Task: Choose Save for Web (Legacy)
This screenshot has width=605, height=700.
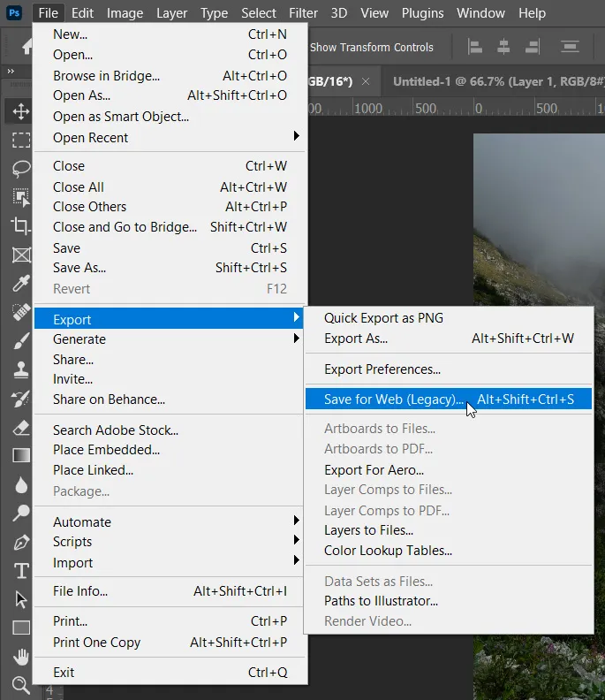Action: [x=449, y=399]
